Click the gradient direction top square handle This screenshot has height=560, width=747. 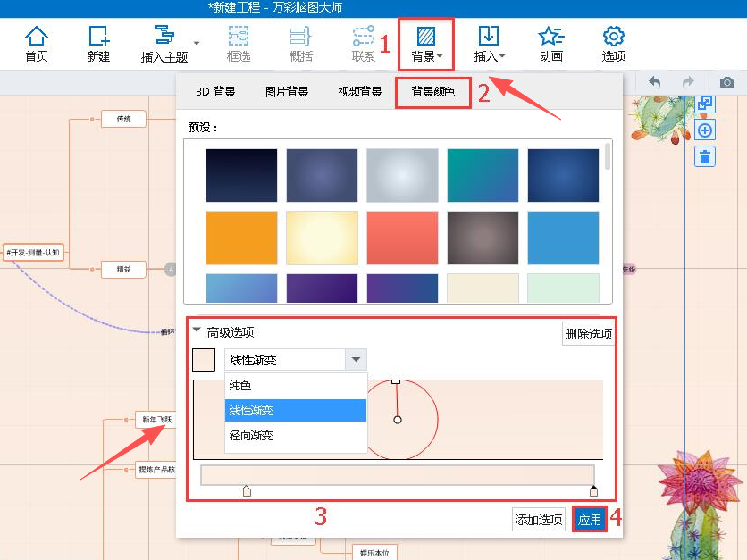click(x=396, y=381)
